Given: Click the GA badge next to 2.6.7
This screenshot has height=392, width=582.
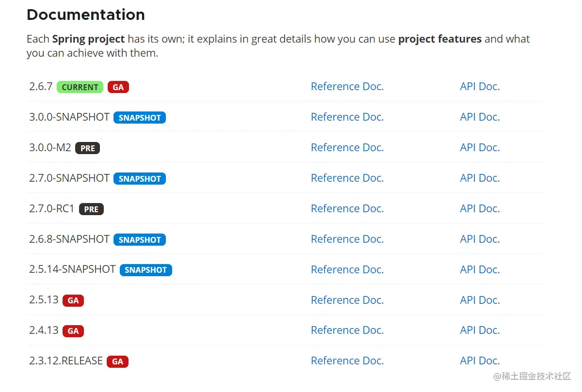Looking at the screenshot, I should click(x=118, y=87).
